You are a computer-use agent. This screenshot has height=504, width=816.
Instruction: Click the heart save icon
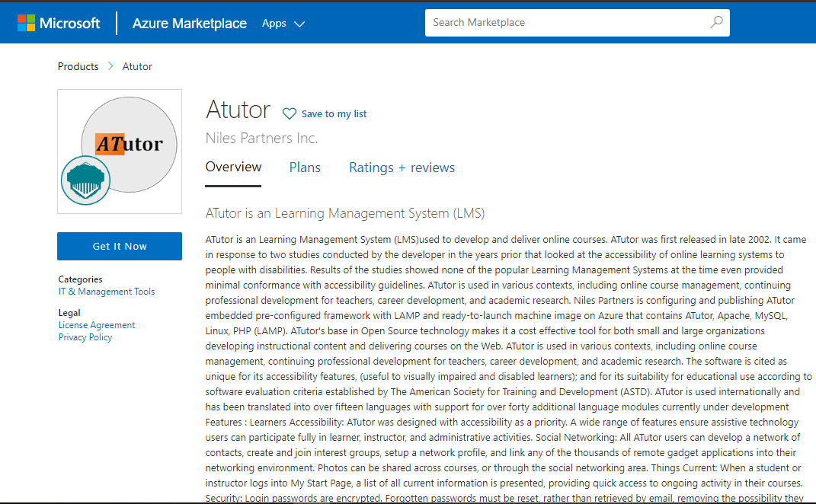[x=290, y=113]
